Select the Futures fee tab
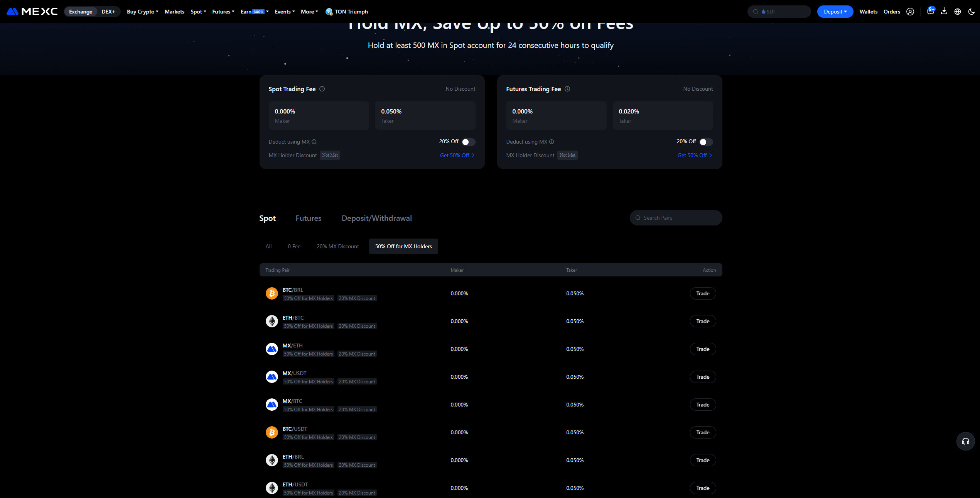980x498 pixels. pyautogui.click(x=309, y=218)
